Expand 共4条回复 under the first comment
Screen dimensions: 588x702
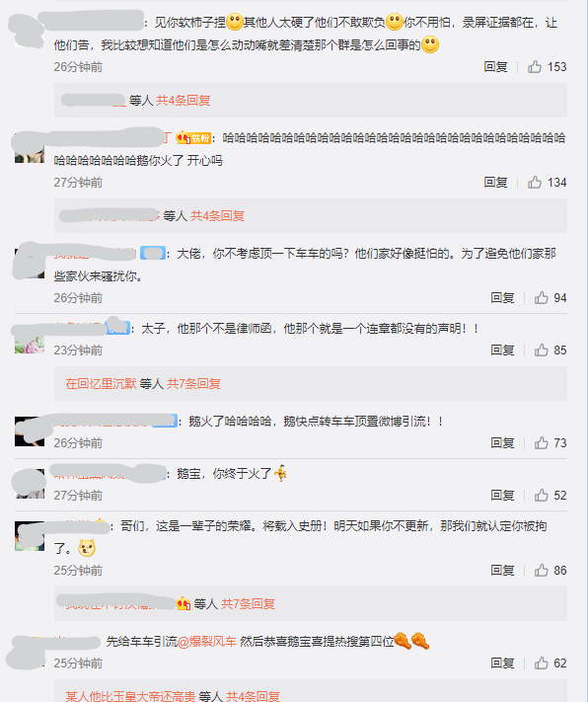184,101
